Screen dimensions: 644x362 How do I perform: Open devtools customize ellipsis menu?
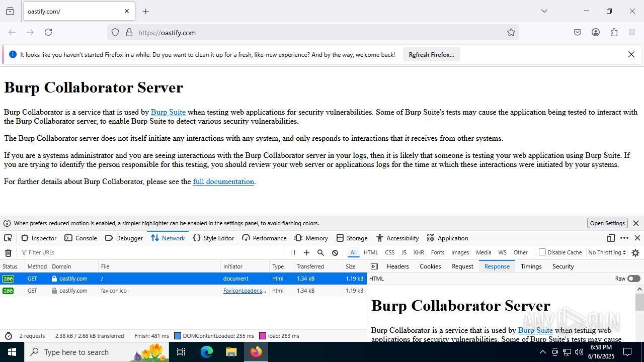(624, 238)
